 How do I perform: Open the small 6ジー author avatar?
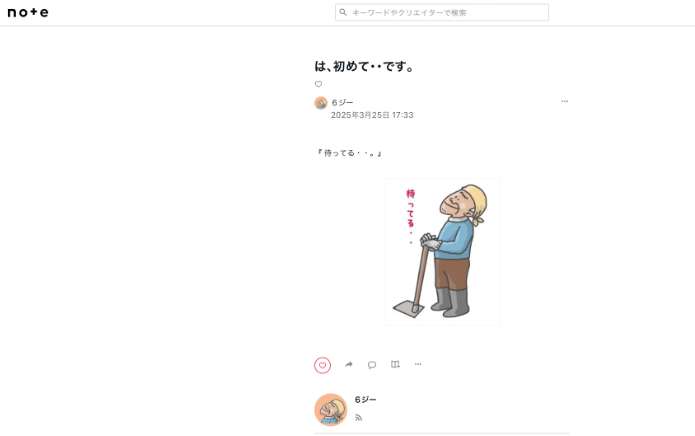[x=320, y=103]
